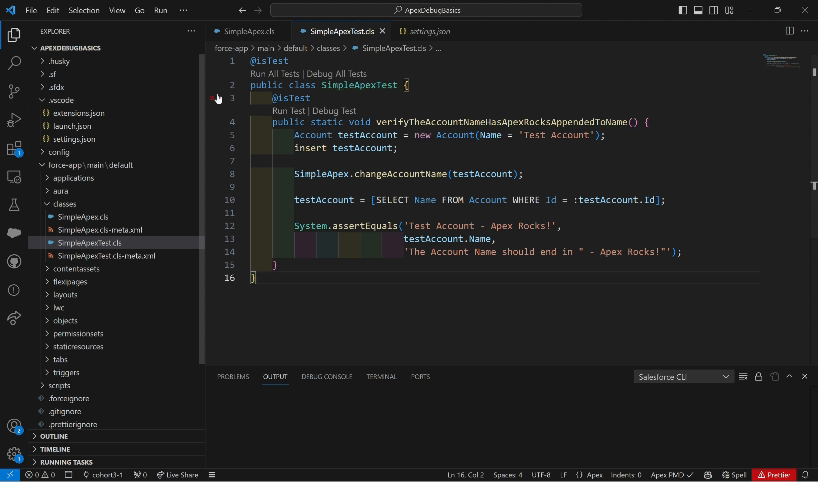Lock output panel auto-scrolling
Screen dimensions: 818x482
(758, 376)
